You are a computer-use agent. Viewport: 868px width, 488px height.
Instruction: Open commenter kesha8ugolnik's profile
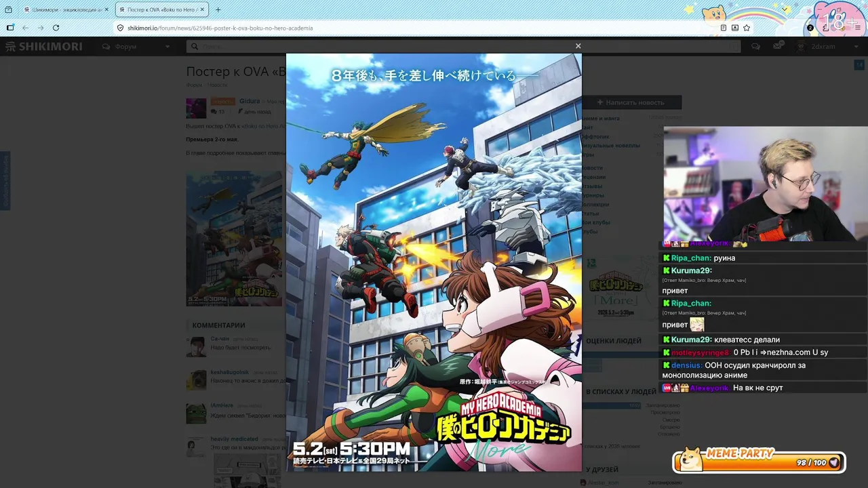coord(229,372)
